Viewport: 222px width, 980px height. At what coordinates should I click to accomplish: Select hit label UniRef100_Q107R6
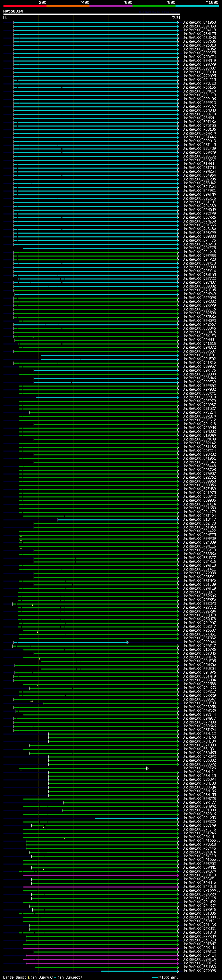[199, 649]
